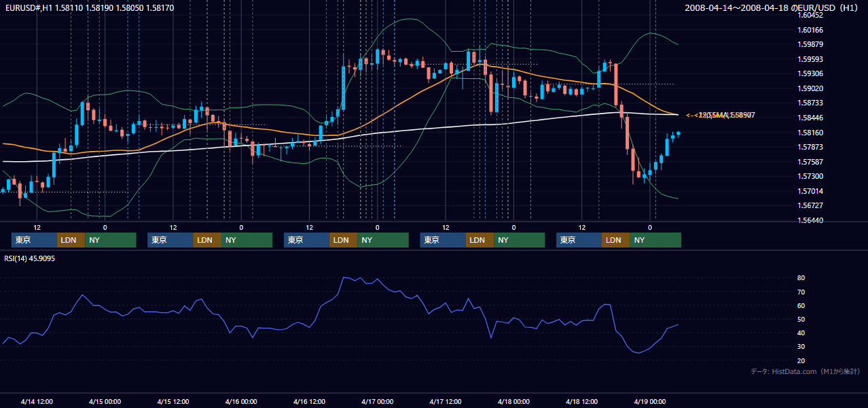868x408 pixels.
Task: Click the RSI scale value 40
Action: pyautogui.click(x=801, y=333)
